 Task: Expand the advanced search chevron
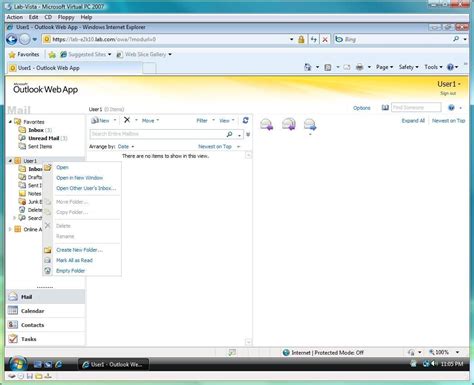248,134
